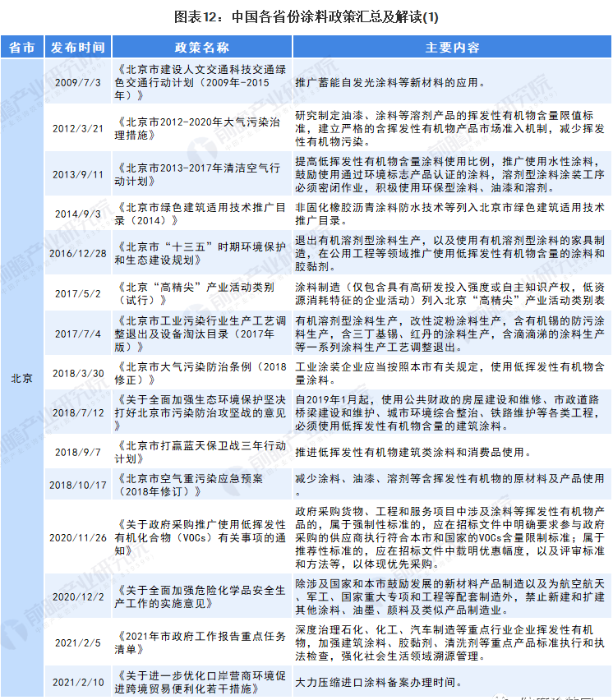
Task: Click 《北京市打赢蓝天保卫战三年行动计划》 policy name
Action: click(x=201, y=452)
